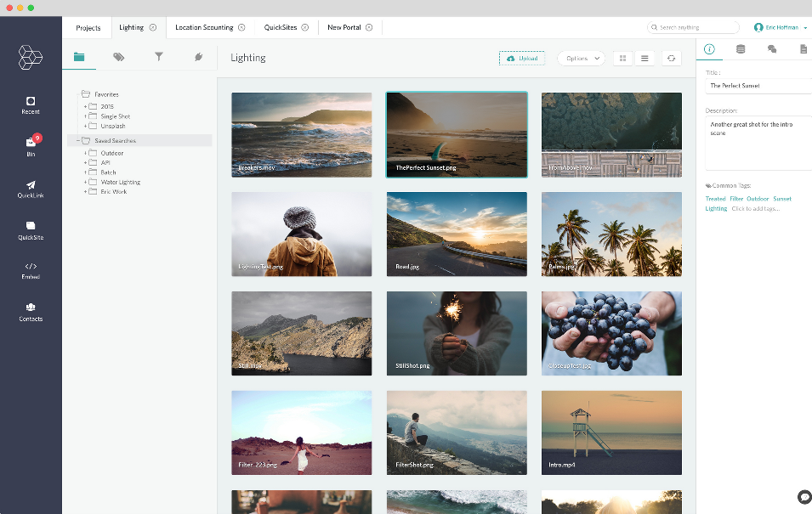This screenshot has width=812, height=514.
Task: Collapse the Saved Searches node
Action: [78, 141]
